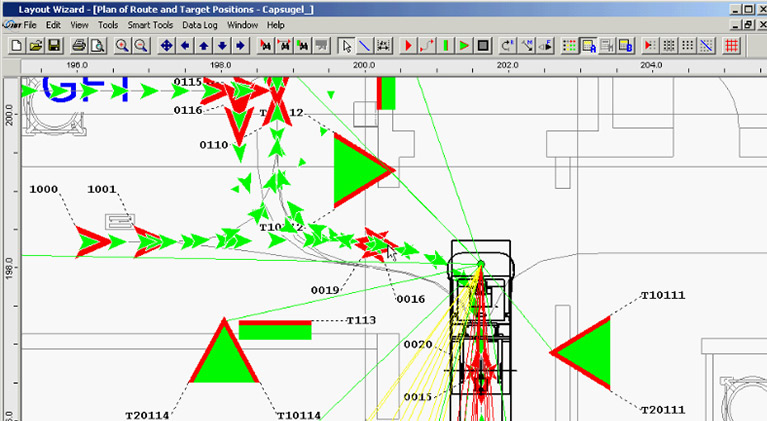Click the Print icon in the toolbar
The height and width of the screenshot is (421, 767).
[79, 45]
